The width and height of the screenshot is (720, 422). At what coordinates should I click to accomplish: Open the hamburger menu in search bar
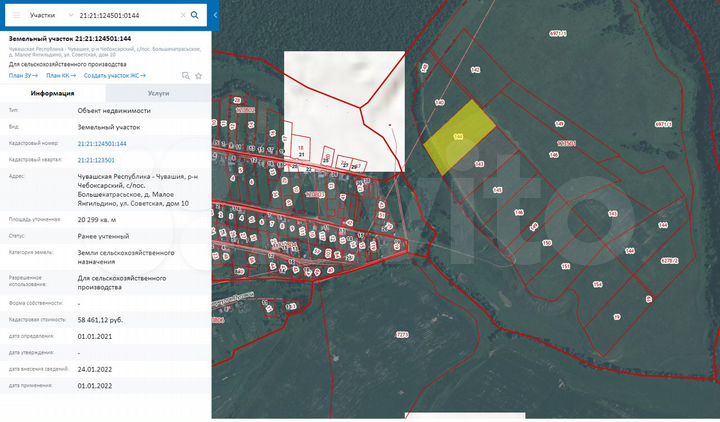14,16
